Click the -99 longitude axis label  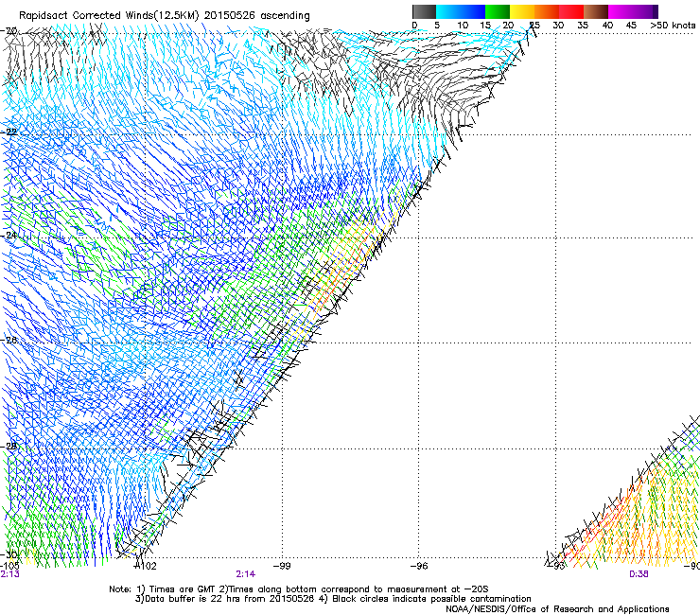point(282,566)
